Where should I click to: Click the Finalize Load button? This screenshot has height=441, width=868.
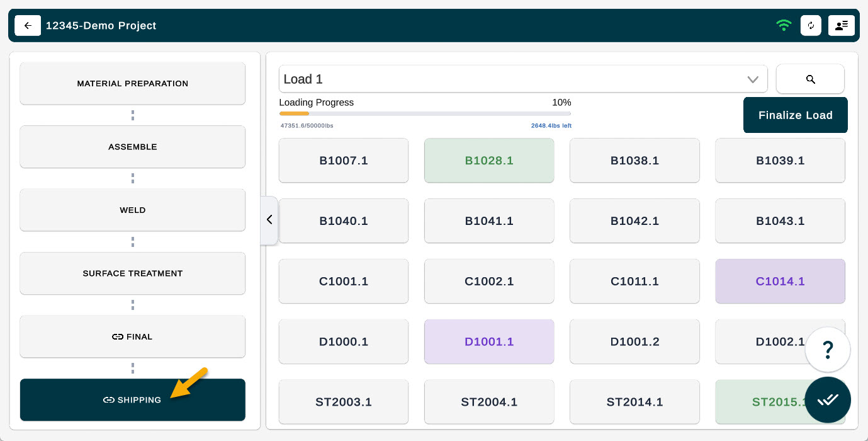coord(795,115)
